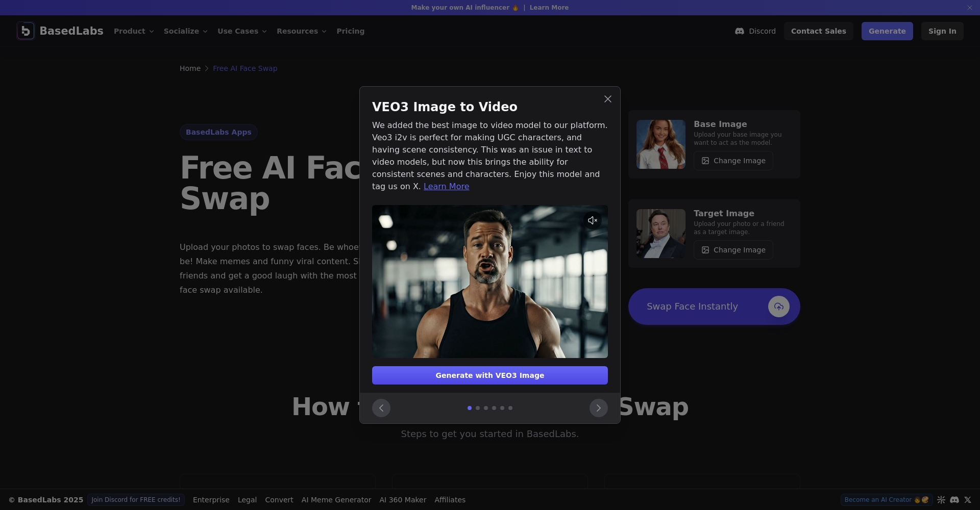Image resolution: width=980 pixels, height=510 pixels.
Task: Expand the Socialize dropdown menu
Action: click(x=185, y=31)
